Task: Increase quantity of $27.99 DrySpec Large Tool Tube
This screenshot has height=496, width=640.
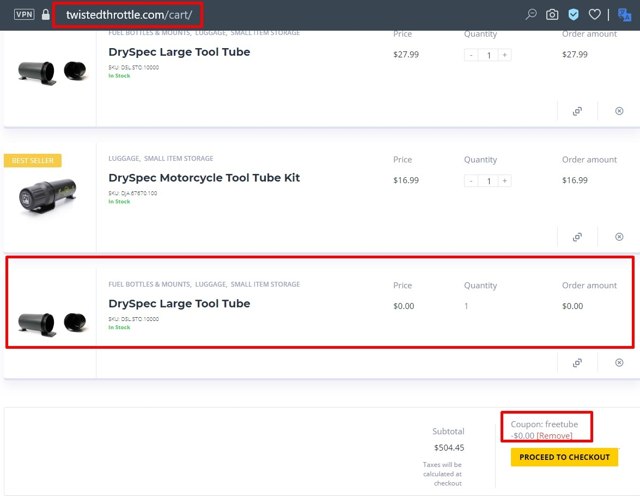Action: coord(504,55)
